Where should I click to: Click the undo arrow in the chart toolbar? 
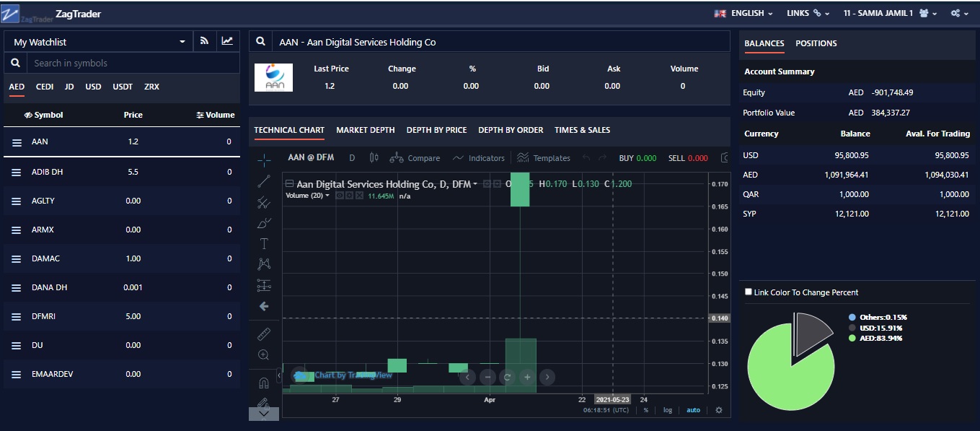pyautogui.click(x=586, y=158)
